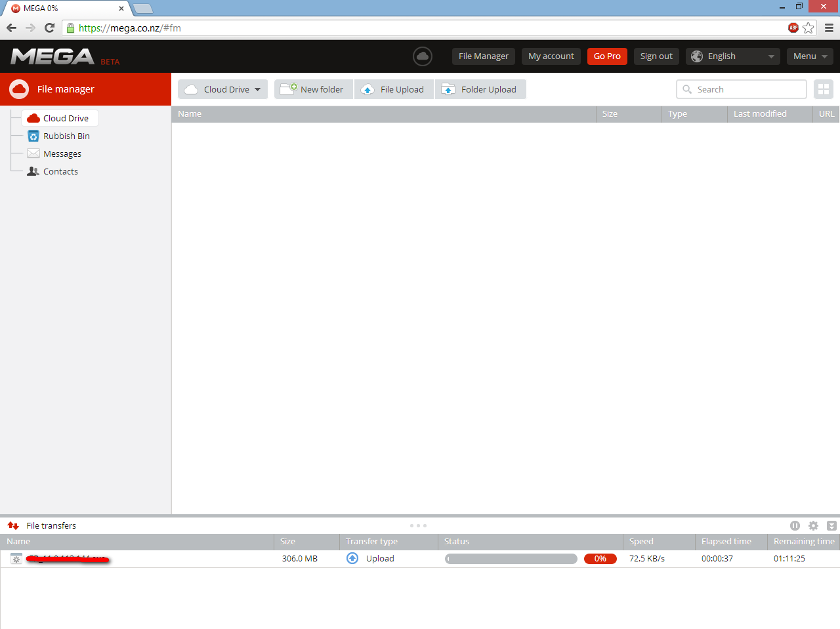Screen dimensions: 840x629
Task: Click the Status column header in transfers
Action: (x=530, y=542)
